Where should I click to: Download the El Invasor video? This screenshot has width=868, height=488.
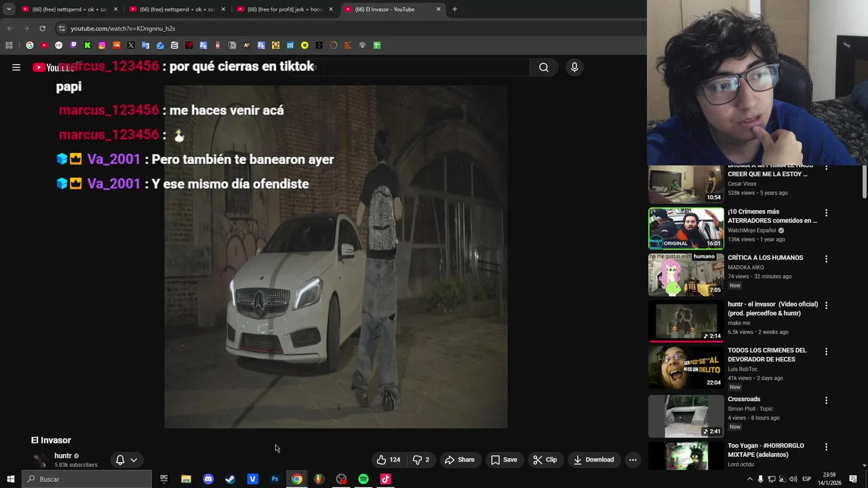point(594,460)
